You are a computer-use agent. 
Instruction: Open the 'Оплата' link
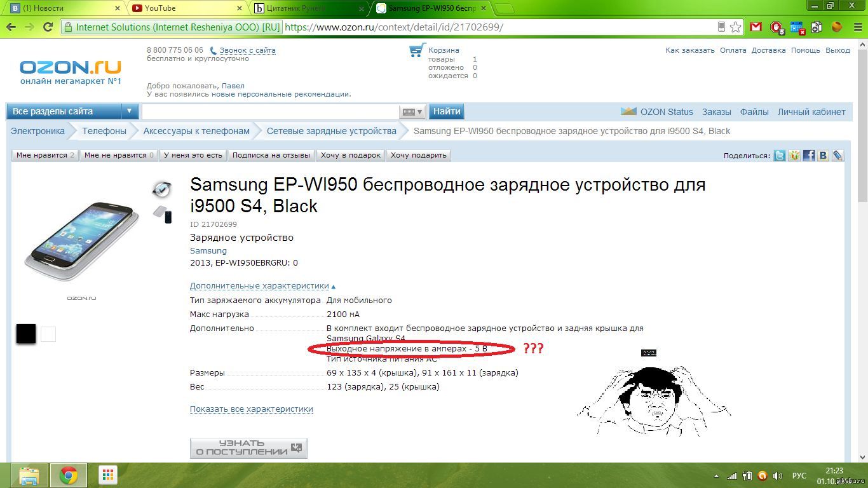(733, 50)
